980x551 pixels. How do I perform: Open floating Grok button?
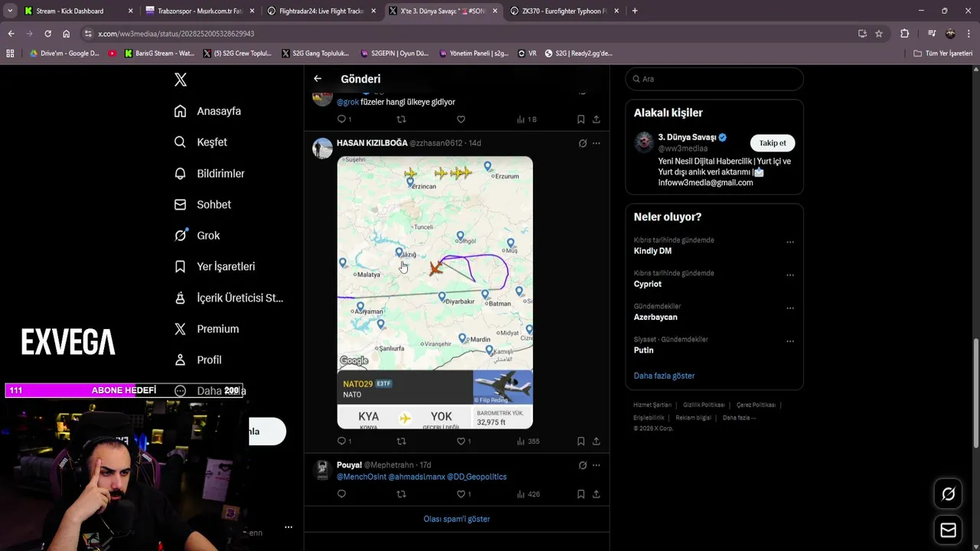(x=948, y=494)
